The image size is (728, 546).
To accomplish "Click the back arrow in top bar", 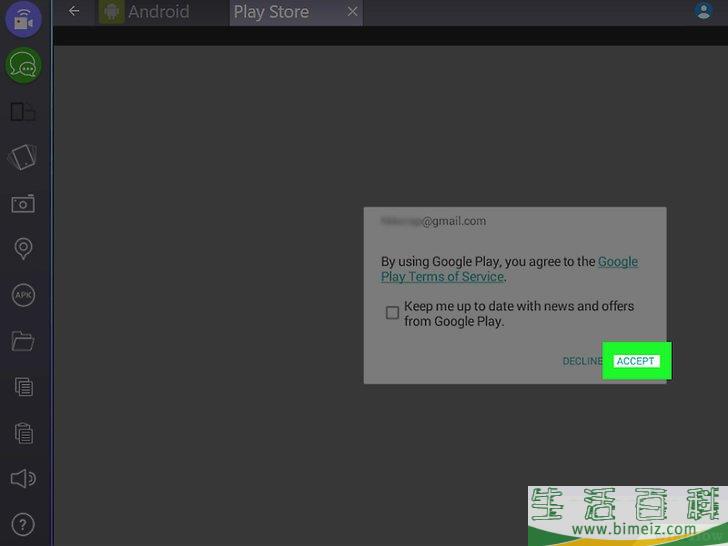I will point(74,11).
